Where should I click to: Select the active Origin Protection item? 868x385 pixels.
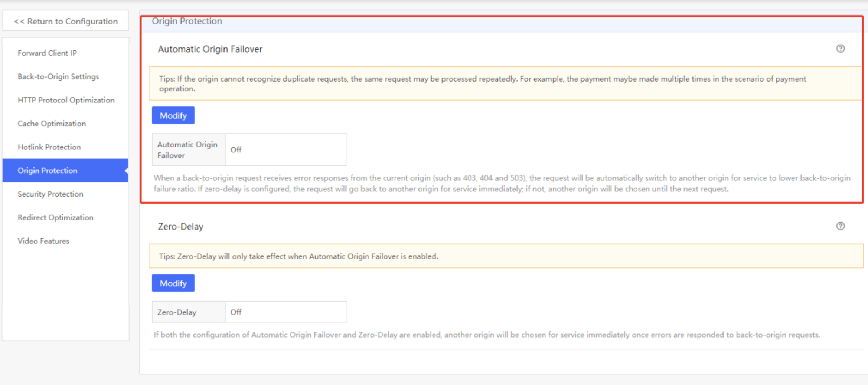pos(65,171)
